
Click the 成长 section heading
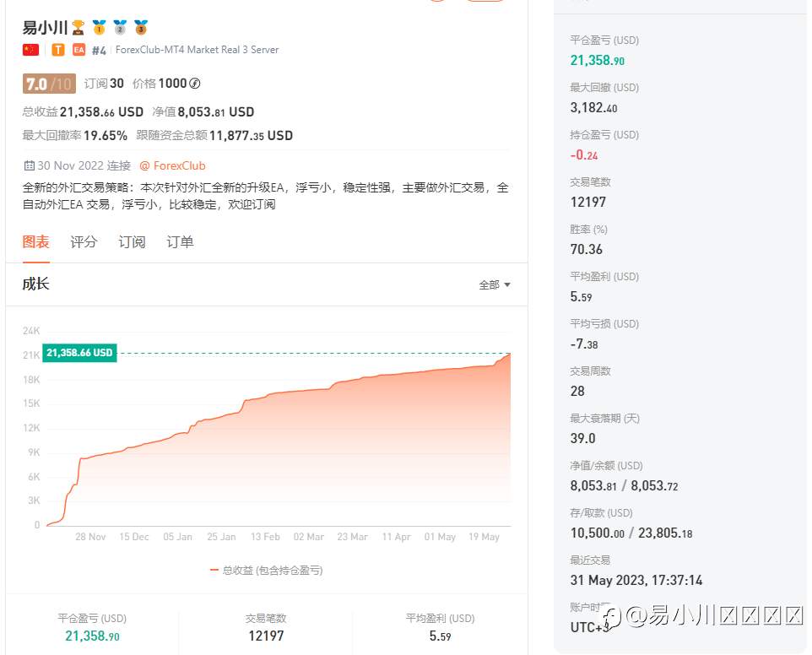click(x=35, y=284)
